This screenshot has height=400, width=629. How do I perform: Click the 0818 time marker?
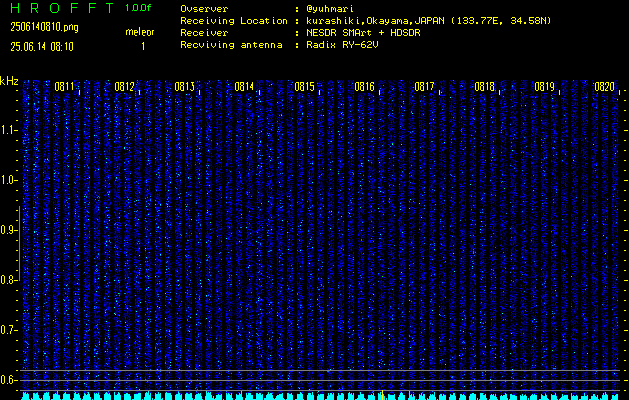tap(484, 87)
